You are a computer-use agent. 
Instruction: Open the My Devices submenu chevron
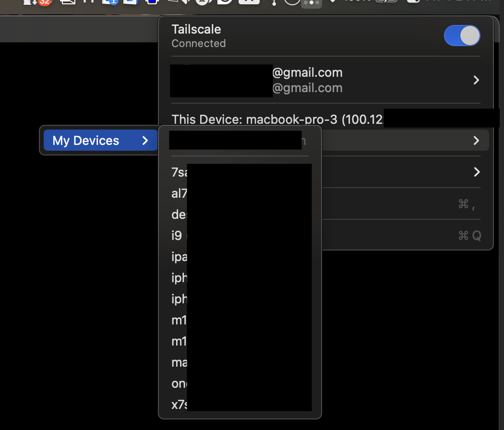tap(145, 140)
